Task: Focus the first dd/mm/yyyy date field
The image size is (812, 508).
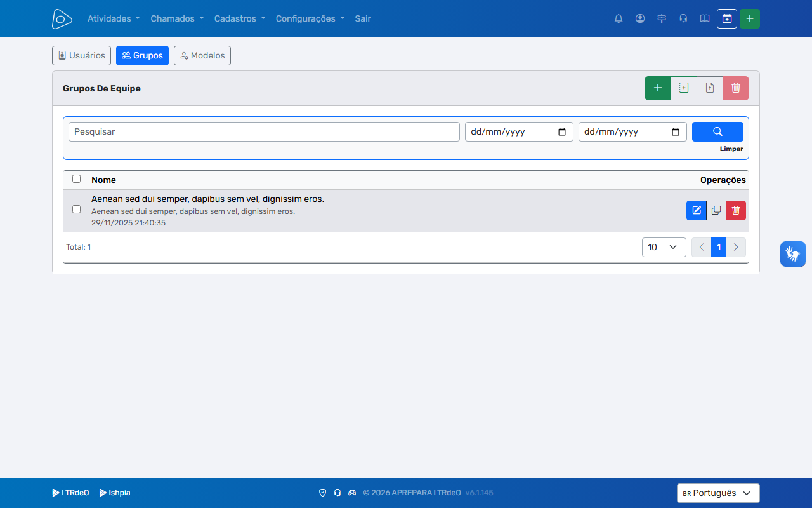Action: (x=519, y=131)
